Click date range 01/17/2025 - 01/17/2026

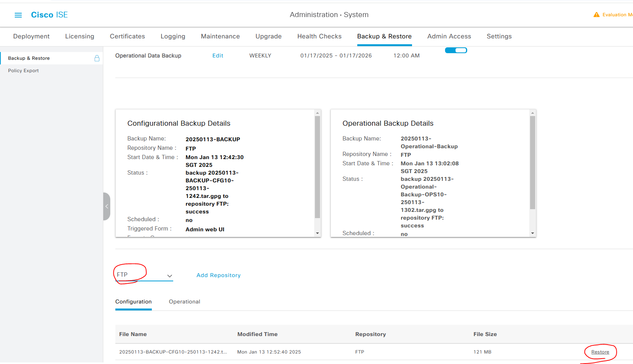click(x=336, y=55)
